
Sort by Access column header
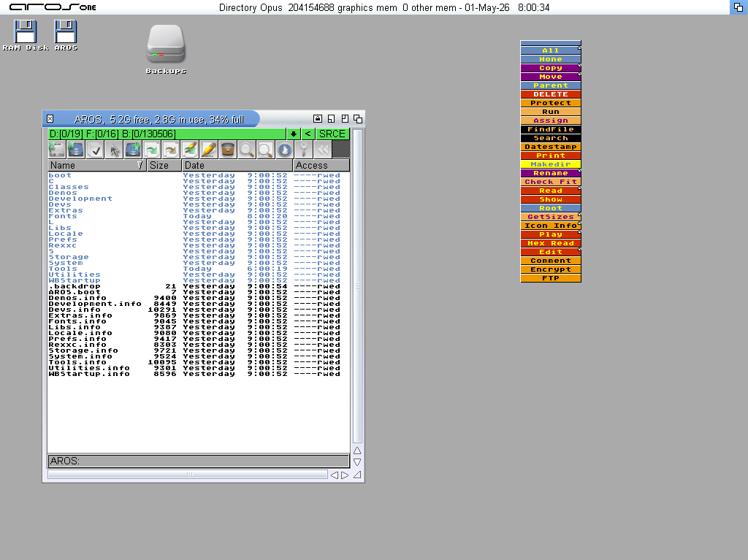click(321, 166)
